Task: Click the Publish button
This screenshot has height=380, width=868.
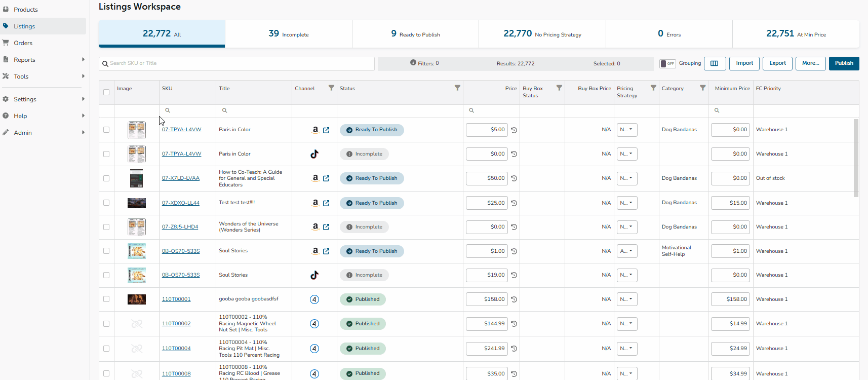Action: [x=844, y=63]
